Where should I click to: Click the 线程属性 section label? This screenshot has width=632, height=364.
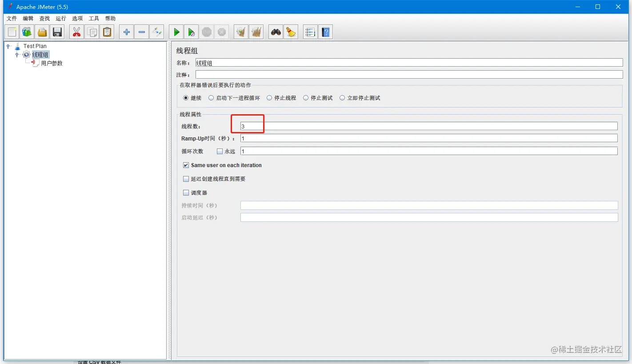[x=191, y=115]
